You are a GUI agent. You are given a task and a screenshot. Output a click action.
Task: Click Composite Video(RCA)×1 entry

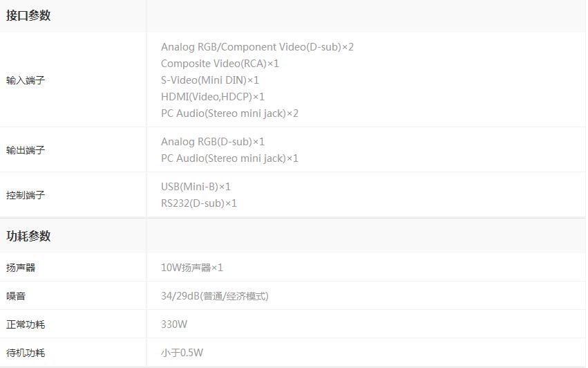[220, 64]
